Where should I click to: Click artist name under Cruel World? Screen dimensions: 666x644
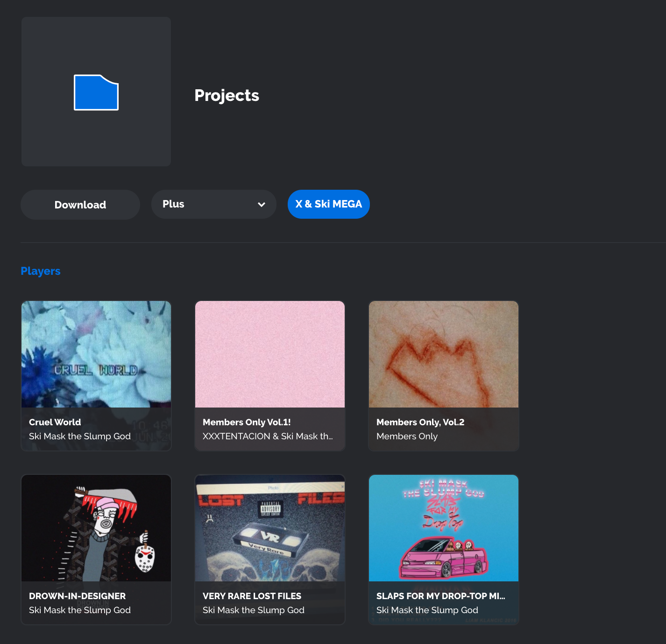coord(80,436)
